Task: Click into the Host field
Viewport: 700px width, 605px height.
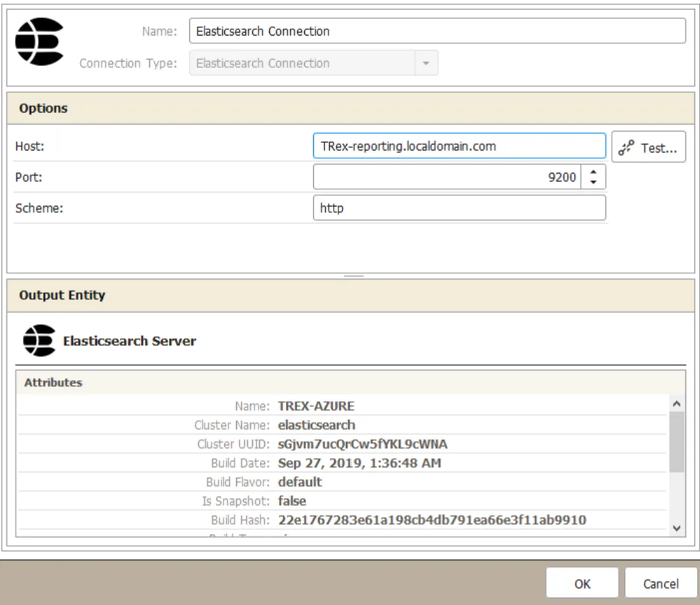Action: tap(459, 146)
